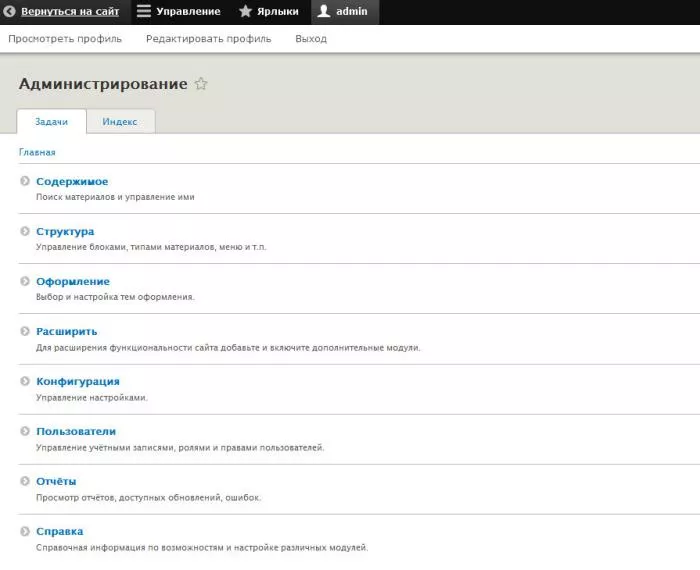Click the Администрирование page heading

tap(103, 84)
